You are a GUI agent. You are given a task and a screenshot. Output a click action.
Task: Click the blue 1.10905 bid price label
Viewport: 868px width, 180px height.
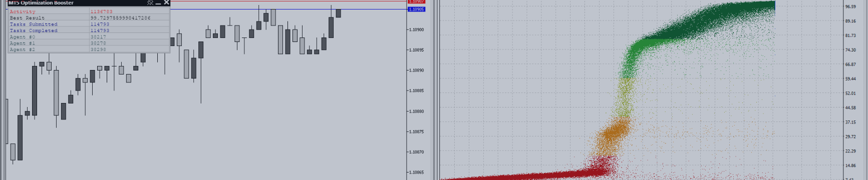(x=416, y=9)
